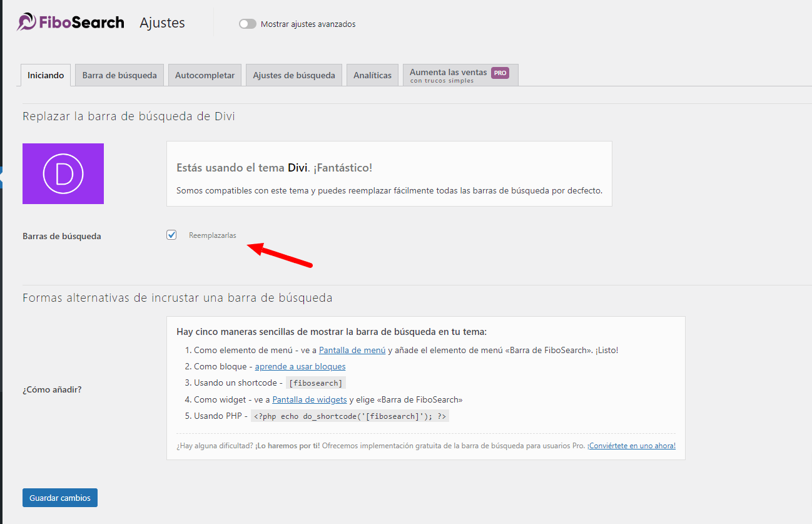Click the ¿Hay alguna dificultad? text
812x524 pixels.
[215, 446]
